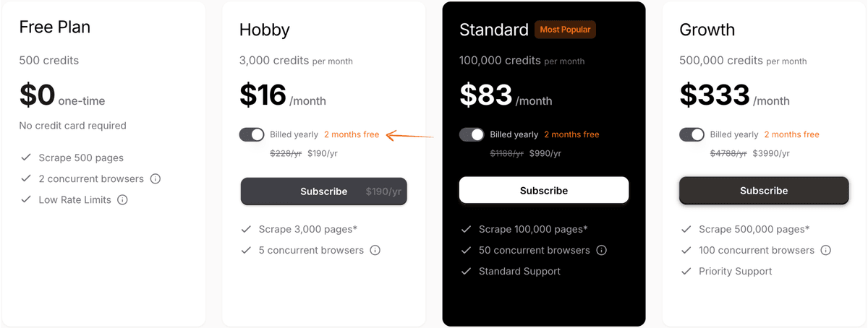868x328 pixels.
Task: Click checkmark beside Standard Support
Action: (466, 271)
